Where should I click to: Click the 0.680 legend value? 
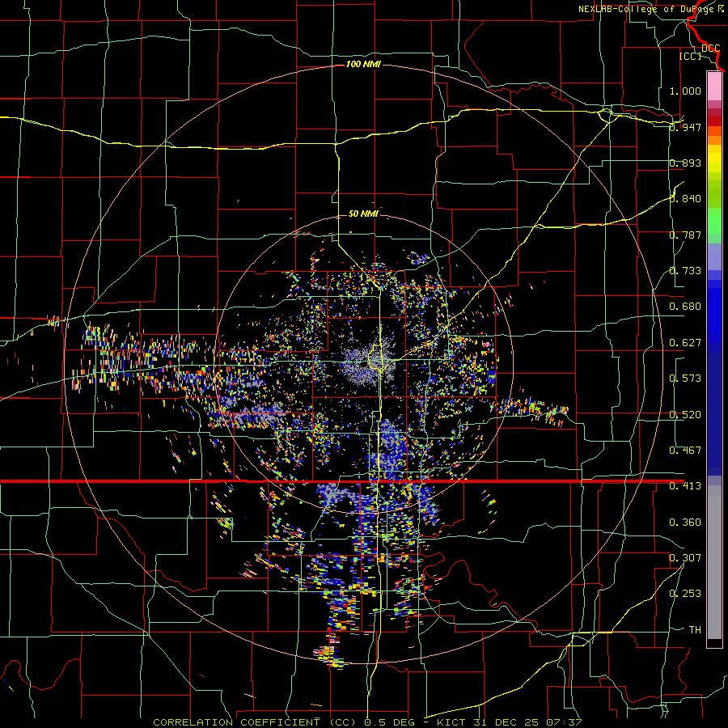click(685, 307)
